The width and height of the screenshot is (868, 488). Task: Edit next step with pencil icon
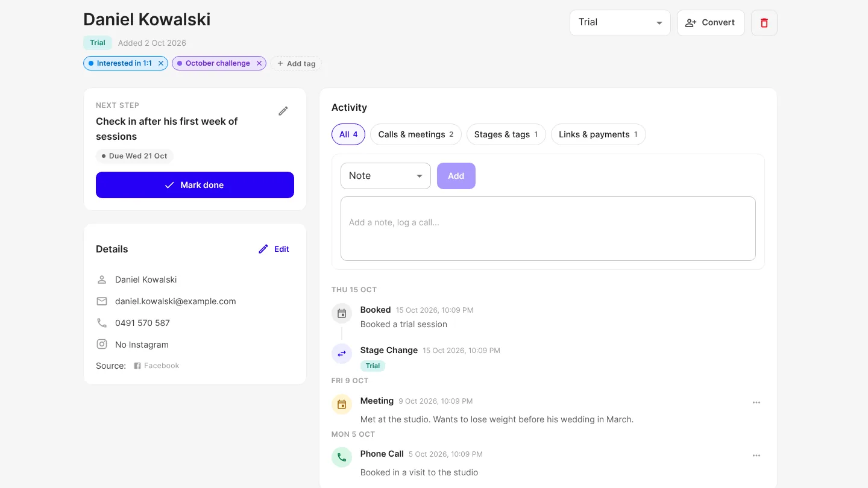[x=283, y=111]
